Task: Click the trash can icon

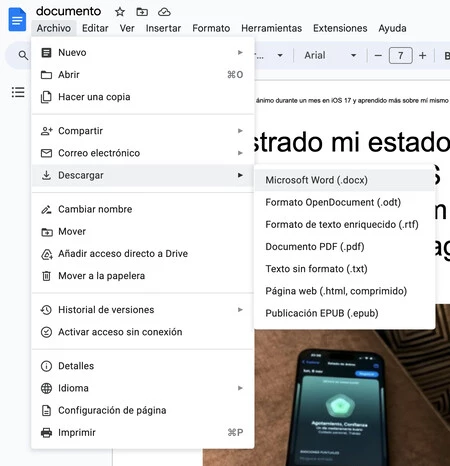Action: [46, 276]
